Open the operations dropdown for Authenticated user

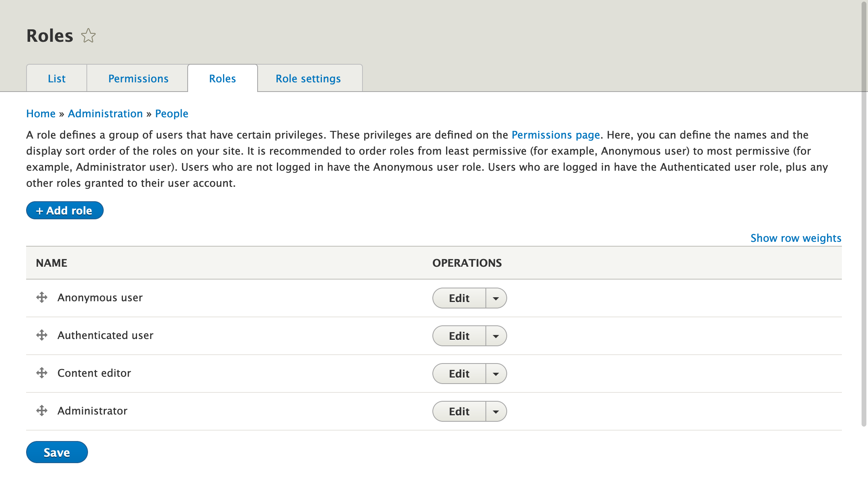[x=496, y=335]
